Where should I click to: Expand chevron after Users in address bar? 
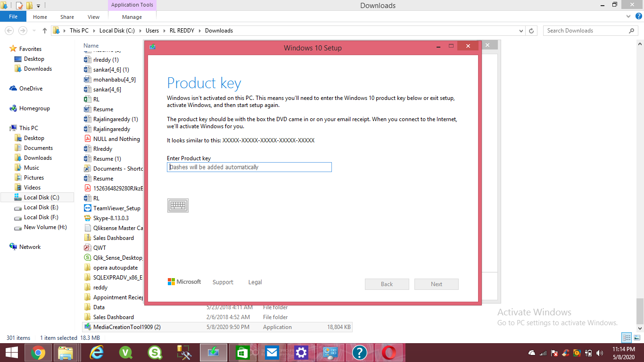coord(165,31)
